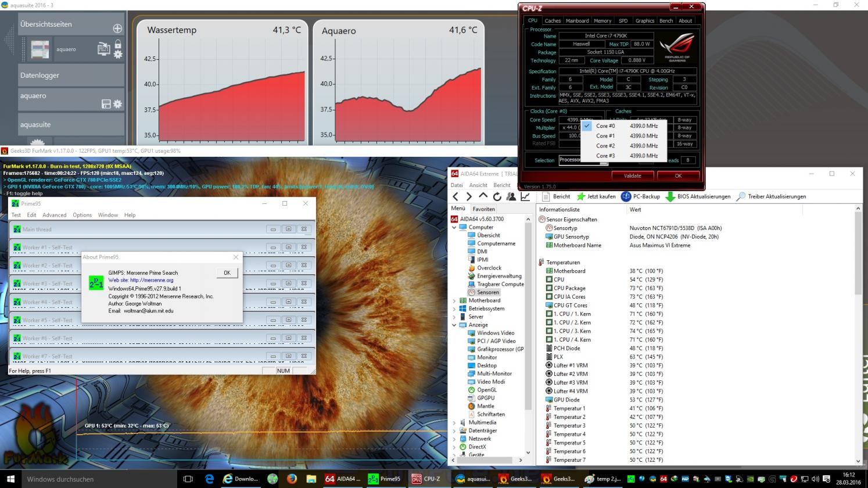Viewport: 868px width, 488px height.
Task: Open the Datenlogger section in aquasuite
Action: coord(71,75)
